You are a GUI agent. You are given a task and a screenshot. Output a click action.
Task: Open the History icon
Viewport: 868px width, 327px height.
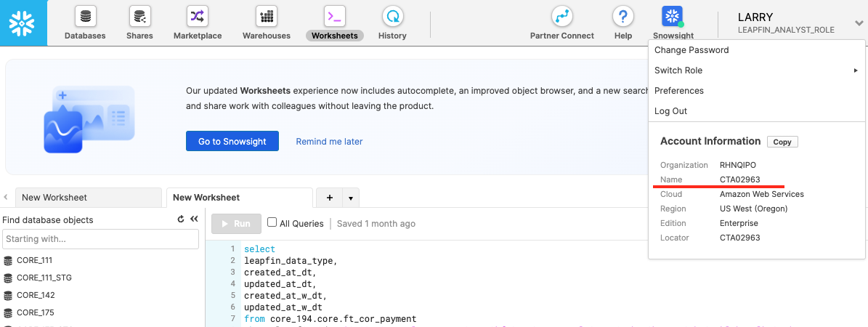point(392,17)
